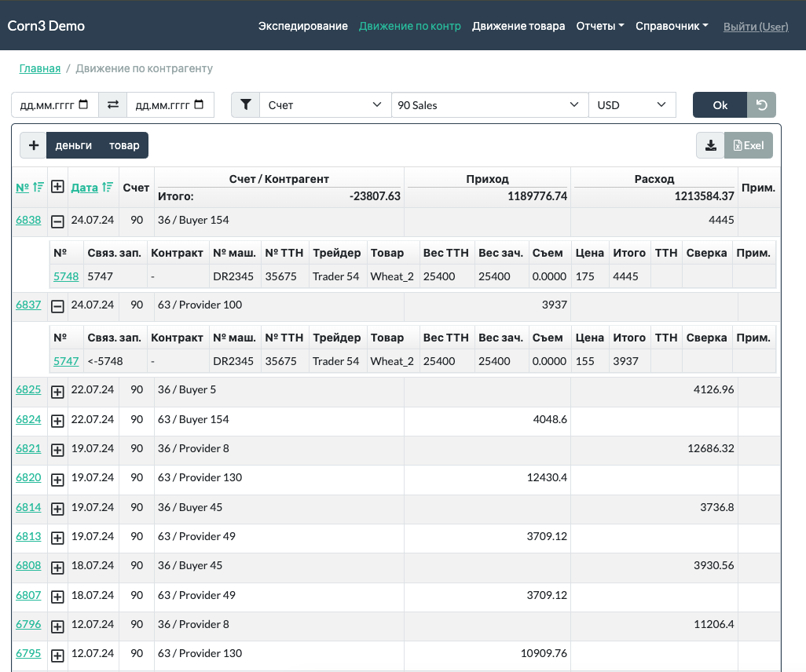Sort by № column sort icon
Screen dimensions: 806x672
[x=38, y=188]
